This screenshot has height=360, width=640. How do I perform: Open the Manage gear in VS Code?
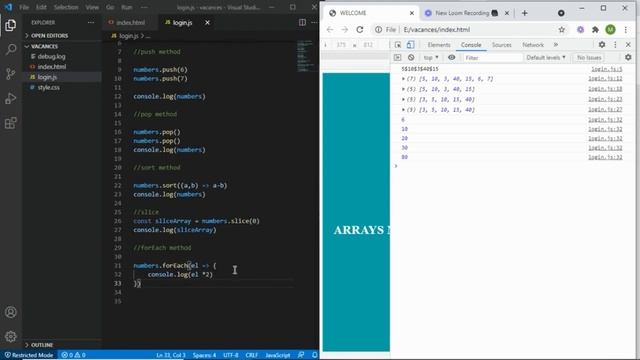tap(11, 336)
